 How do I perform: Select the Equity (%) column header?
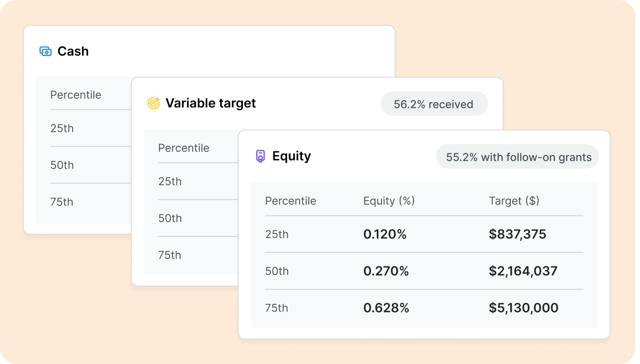pyautogui.click(x=389, y=201)
